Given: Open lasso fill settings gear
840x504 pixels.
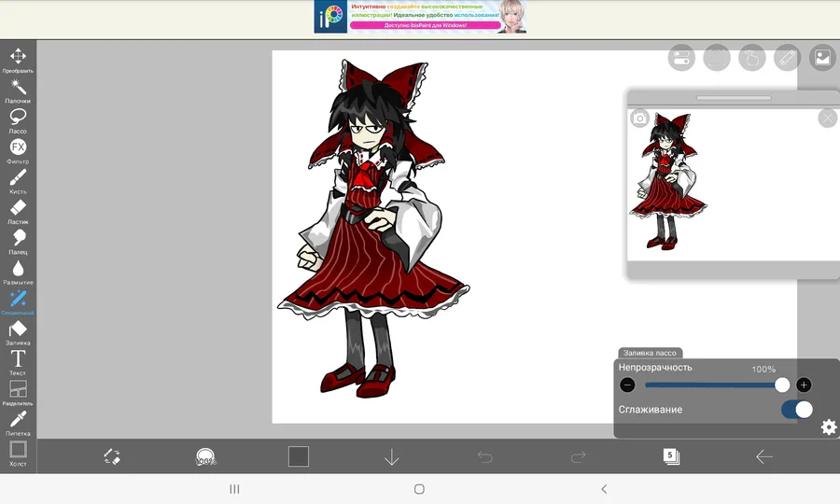Looking at the screenshot, I should point(829,427).
